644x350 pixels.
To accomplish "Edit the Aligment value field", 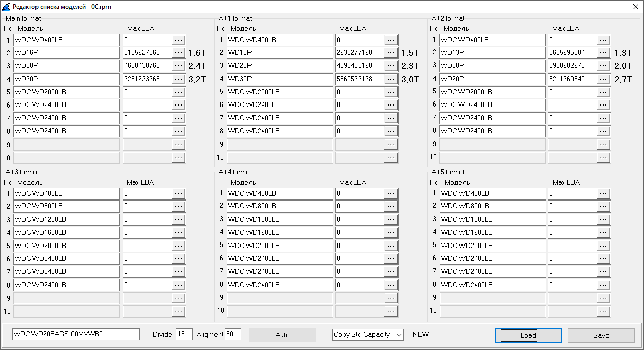I will [x=233, y=334].
